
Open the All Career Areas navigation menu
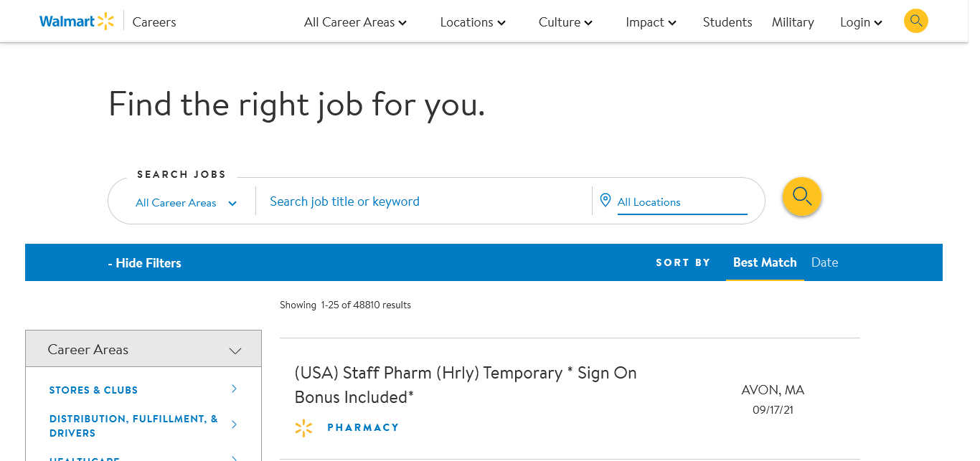coord(355,22)
